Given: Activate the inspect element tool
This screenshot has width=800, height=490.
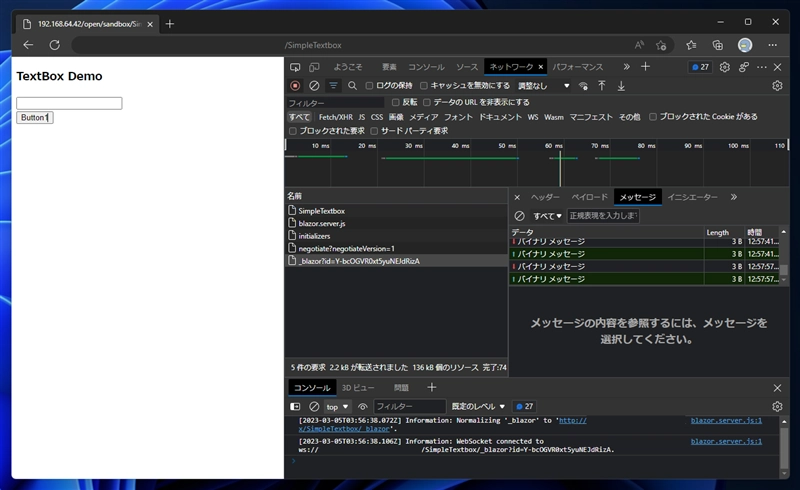Looking at the screenshot, I should pos(295,67).
